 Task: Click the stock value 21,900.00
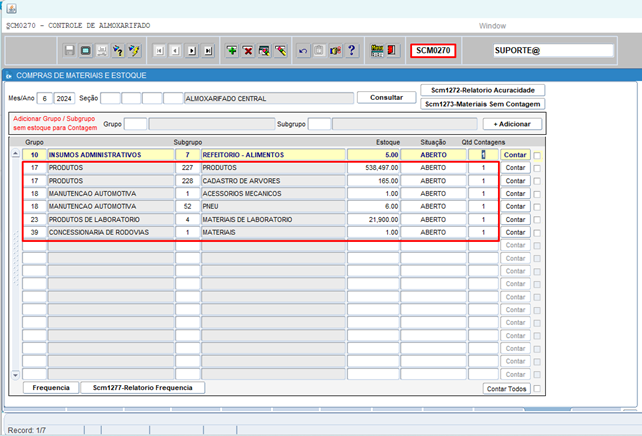(x=373, y=219)
